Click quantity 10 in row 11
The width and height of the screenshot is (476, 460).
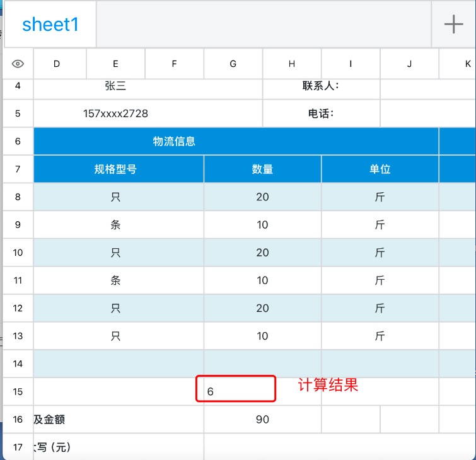tap(263, 280)
